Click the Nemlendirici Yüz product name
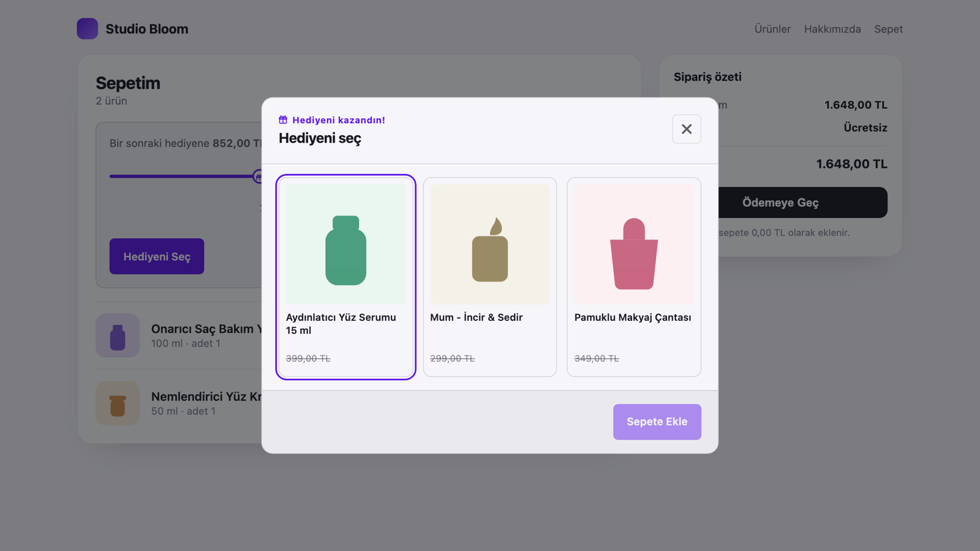 206,397
